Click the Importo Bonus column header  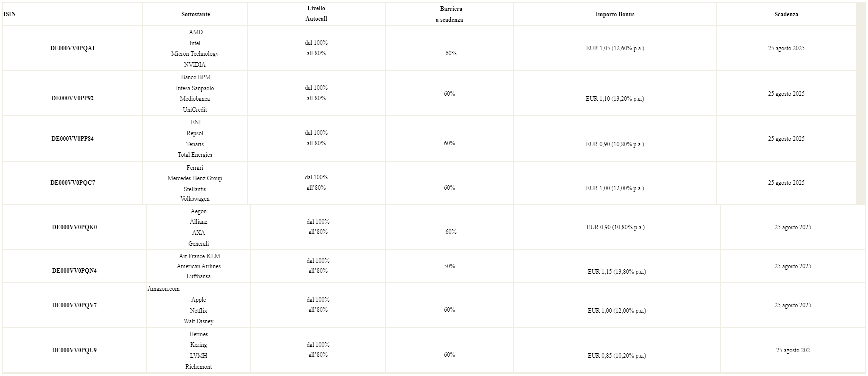point(615,14)
